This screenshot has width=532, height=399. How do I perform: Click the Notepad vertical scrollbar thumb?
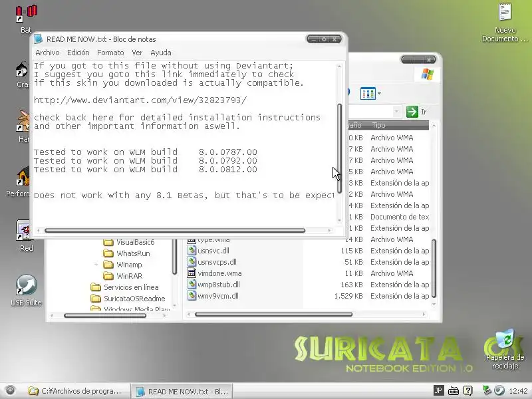point(339,148)
